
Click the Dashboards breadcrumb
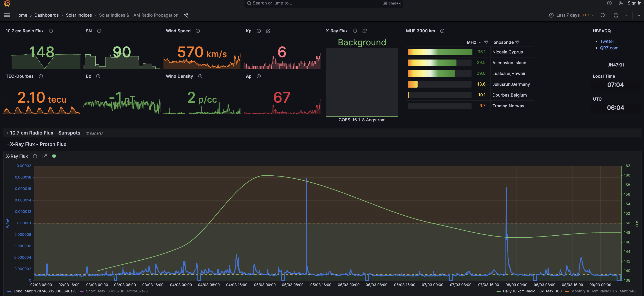(47, 15)
